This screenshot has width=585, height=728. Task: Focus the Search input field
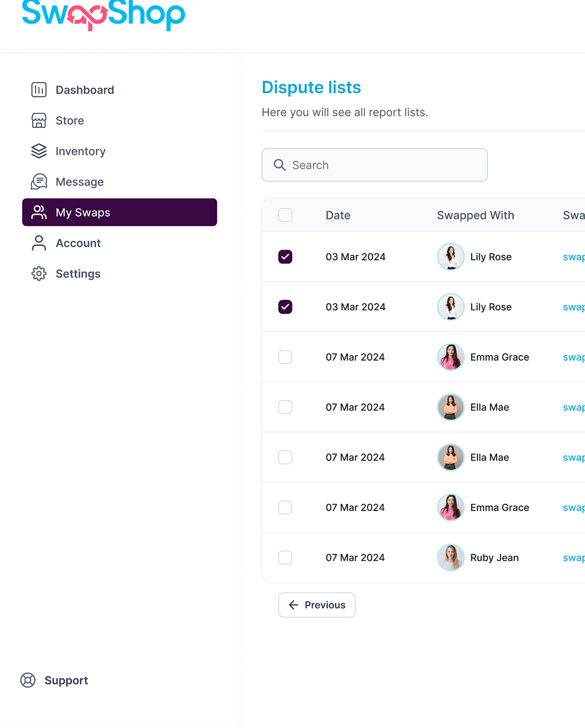(374, 165)
